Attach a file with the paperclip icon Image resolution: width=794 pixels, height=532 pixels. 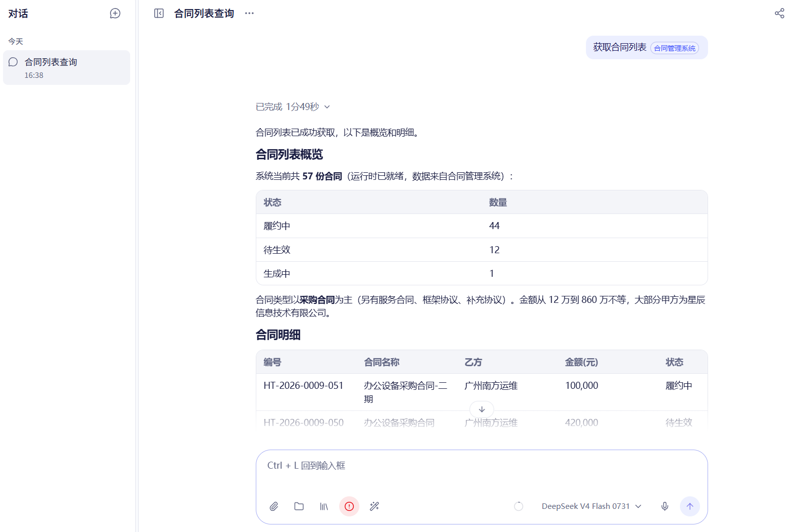274,506
